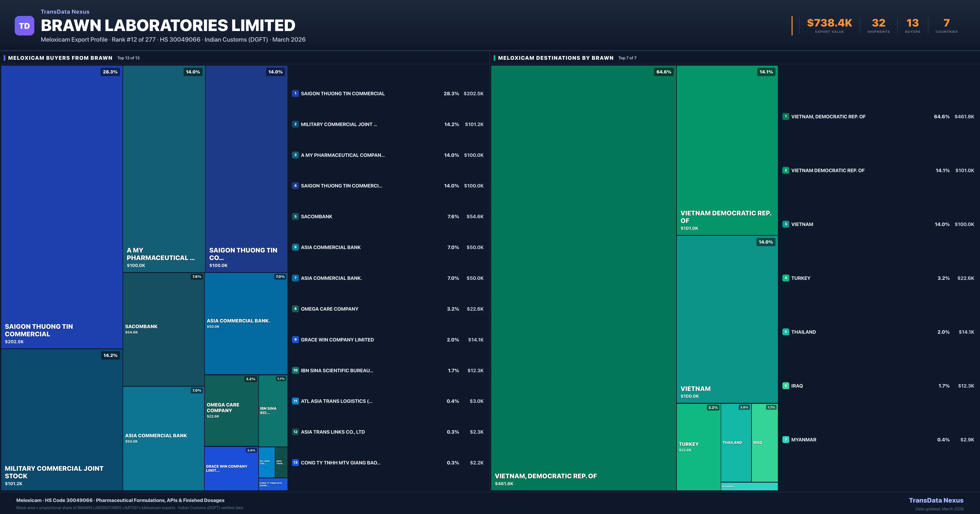
Task: Click TransData Nexus footer brand link
Action: (936, 500)
